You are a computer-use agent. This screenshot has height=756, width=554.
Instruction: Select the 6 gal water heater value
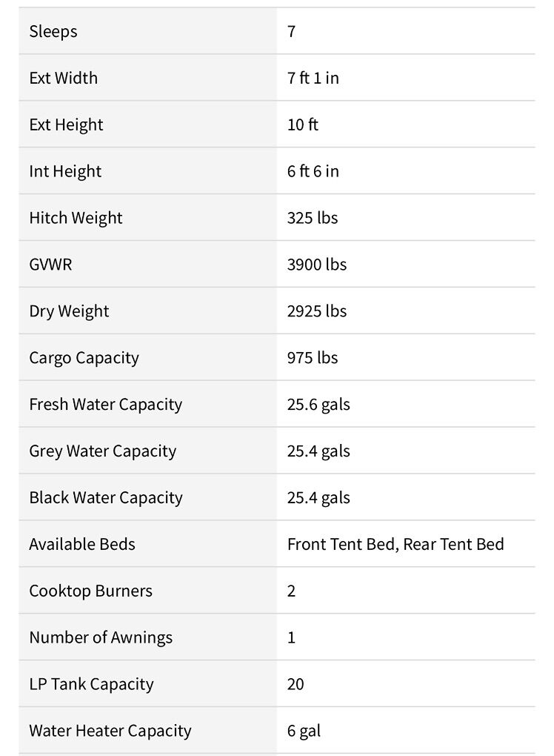coord(304,731)
